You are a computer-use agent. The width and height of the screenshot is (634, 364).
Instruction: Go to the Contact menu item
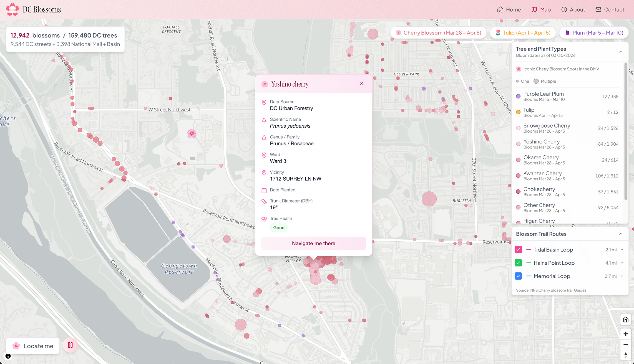coord(610,9)
